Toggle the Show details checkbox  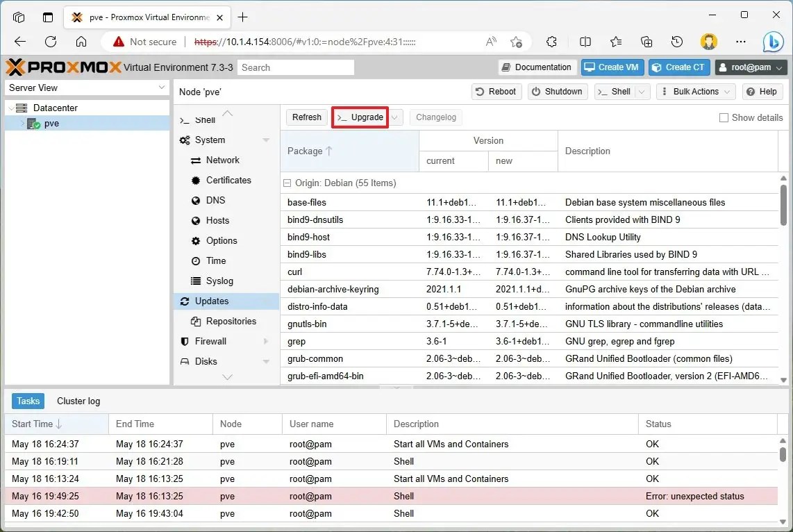[724, 117]
